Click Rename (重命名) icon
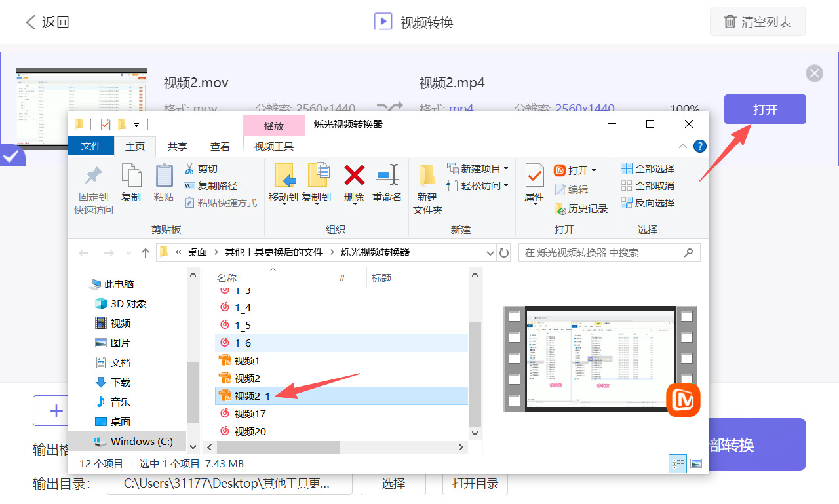The image size is (839, 504). click(387, 176)
